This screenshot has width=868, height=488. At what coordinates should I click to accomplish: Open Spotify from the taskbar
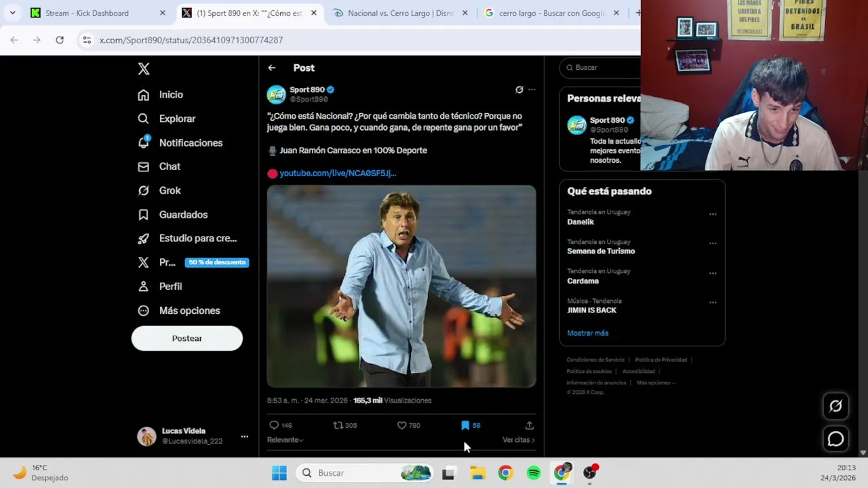pyautogui.click(x=534, y=473)
